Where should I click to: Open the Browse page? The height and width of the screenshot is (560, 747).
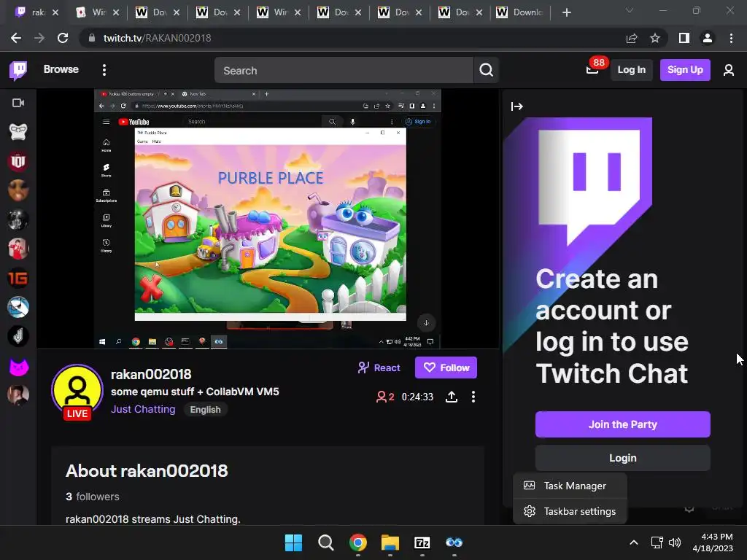pyautogui.click(x=61, y=69)
